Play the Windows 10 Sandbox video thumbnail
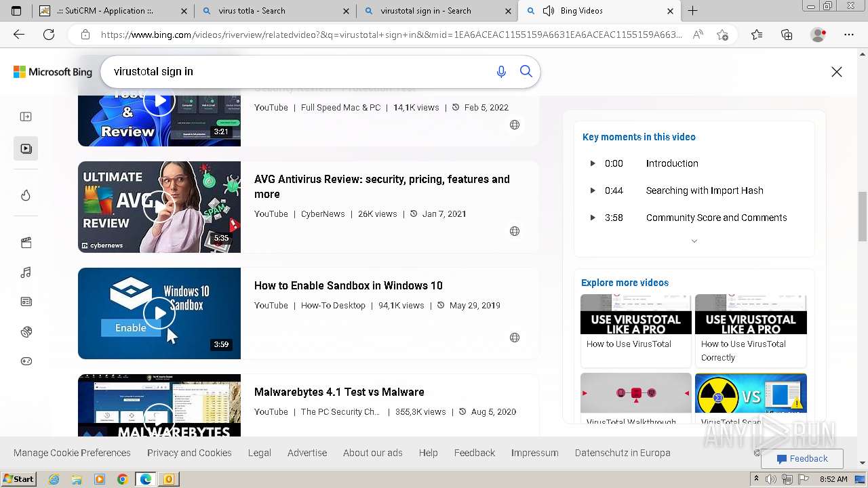 tap(159, 313)
